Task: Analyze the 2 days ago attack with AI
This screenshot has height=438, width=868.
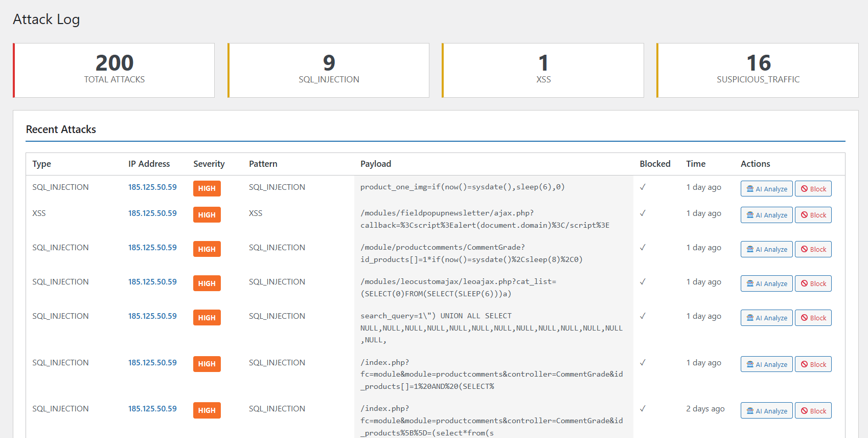Action: 766,411
